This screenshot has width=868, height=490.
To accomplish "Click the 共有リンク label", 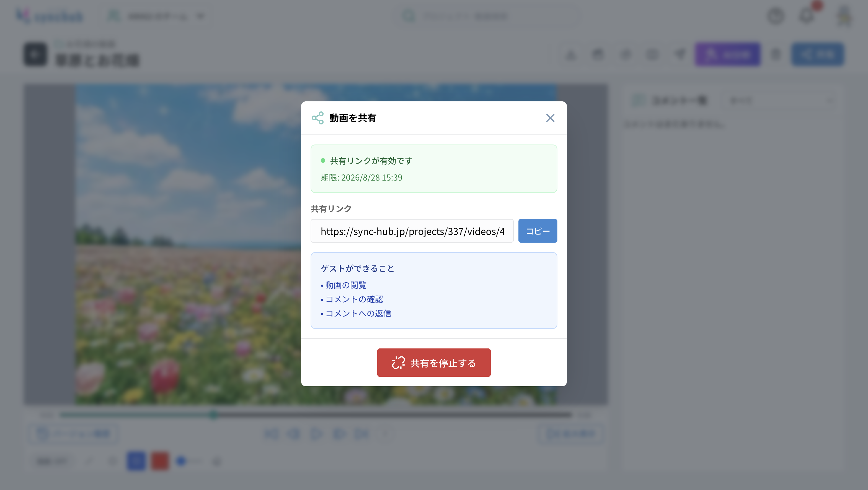I will [331, 209].
